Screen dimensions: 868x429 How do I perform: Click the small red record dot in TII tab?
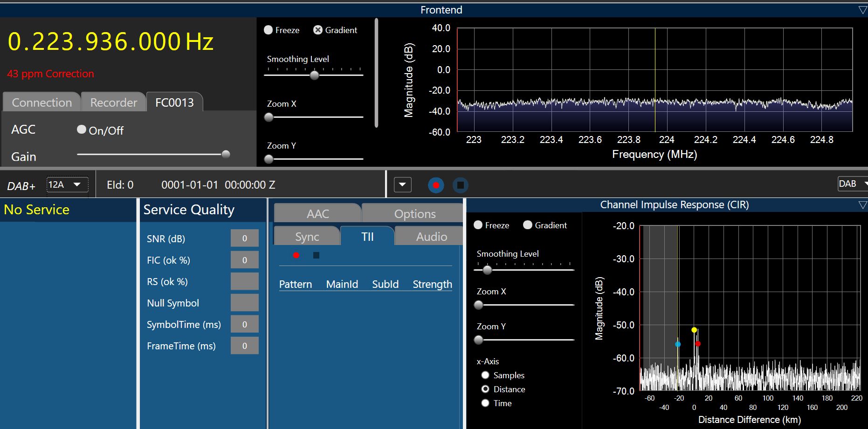click(296, 255)
